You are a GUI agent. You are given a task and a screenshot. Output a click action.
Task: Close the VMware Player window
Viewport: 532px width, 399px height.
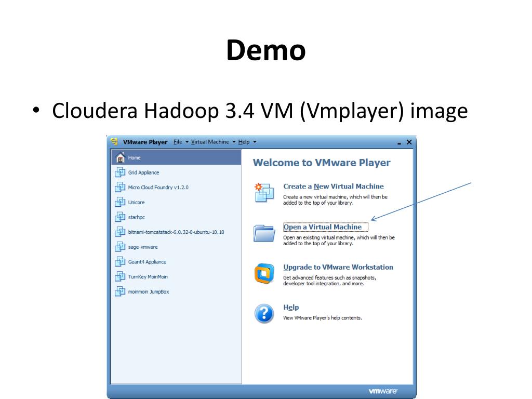coord(409,142)
